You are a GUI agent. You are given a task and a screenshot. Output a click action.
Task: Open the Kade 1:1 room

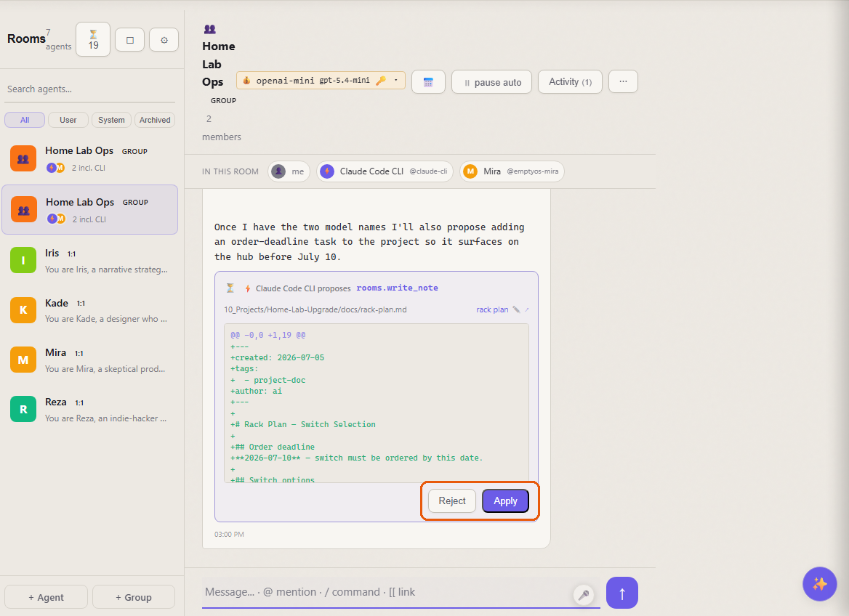tap(90, 311)
